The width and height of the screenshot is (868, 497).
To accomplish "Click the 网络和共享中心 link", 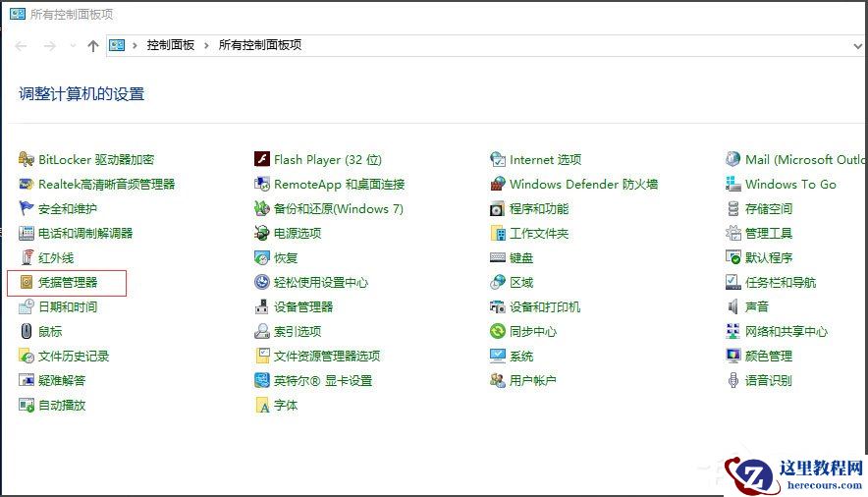I will click(x=787, y=332).
